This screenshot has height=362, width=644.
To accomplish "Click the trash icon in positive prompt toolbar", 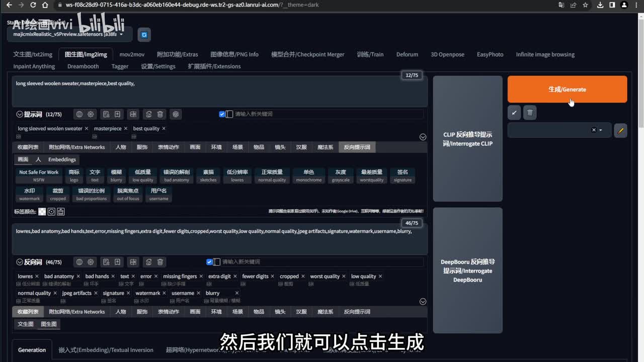I will point(160,114).
